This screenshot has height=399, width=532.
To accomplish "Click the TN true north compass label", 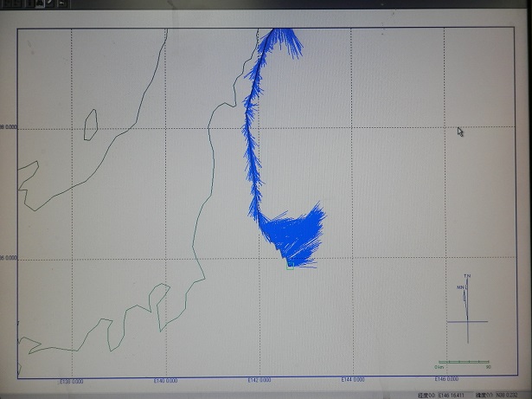I will [x=467, y=276].
